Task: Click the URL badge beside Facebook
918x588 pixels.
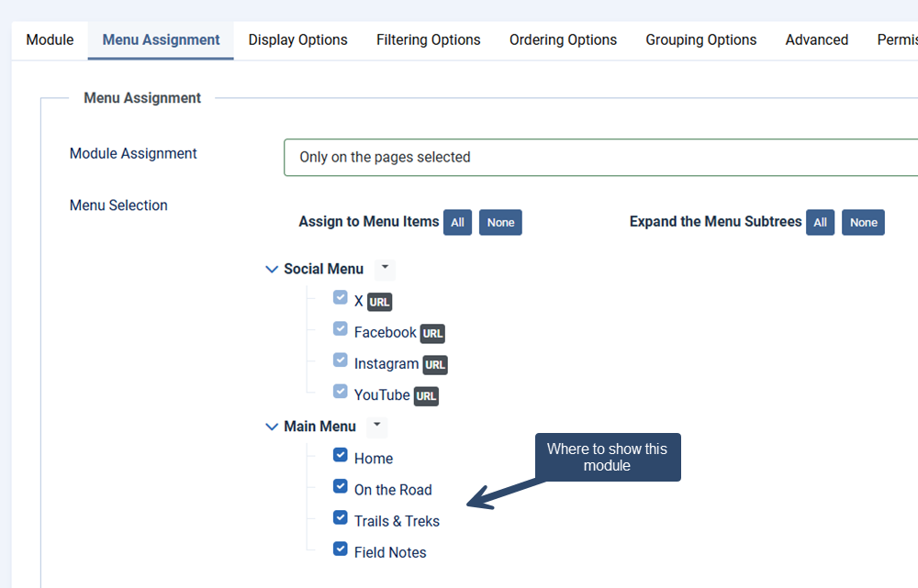Action: [432, 334]
